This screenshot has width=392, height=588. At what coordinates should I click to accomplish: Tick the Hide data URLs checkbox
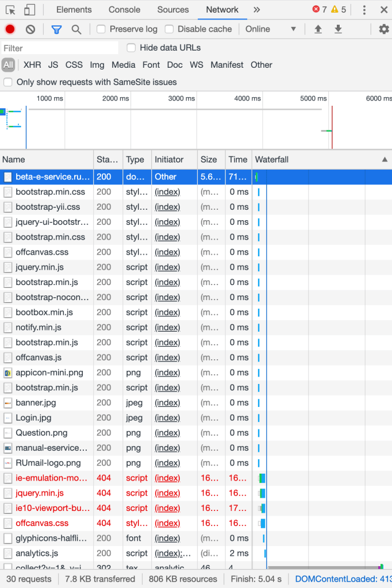coord(131,48)
